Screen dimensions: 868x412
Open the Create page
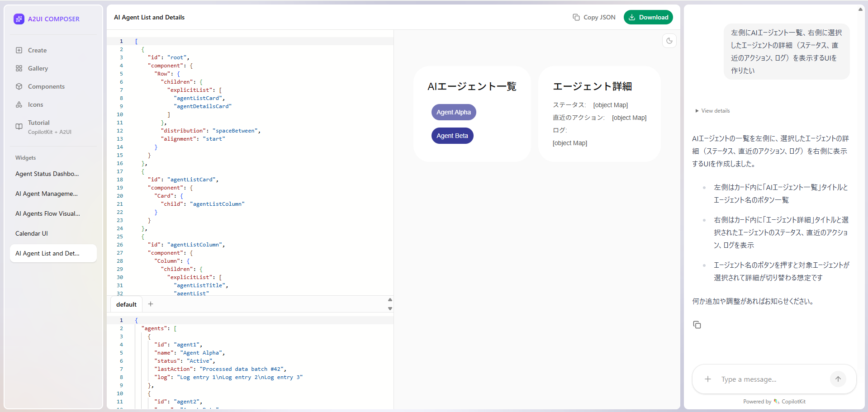(37, 50)
